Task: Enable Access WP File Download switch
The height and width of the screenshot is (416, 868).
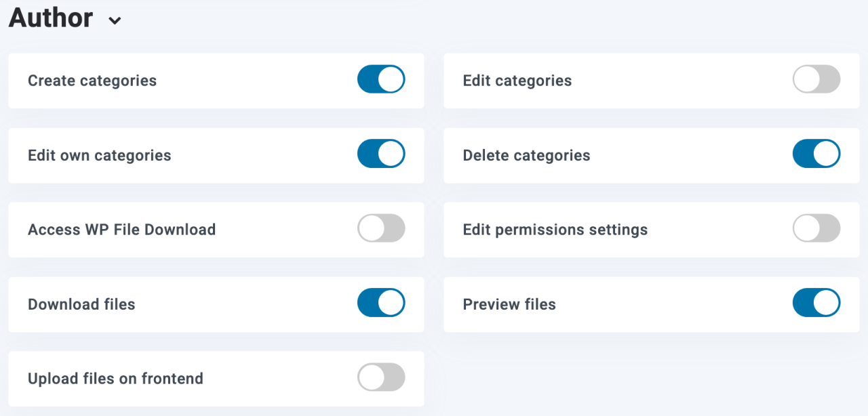Action: (x=381, y=228)
